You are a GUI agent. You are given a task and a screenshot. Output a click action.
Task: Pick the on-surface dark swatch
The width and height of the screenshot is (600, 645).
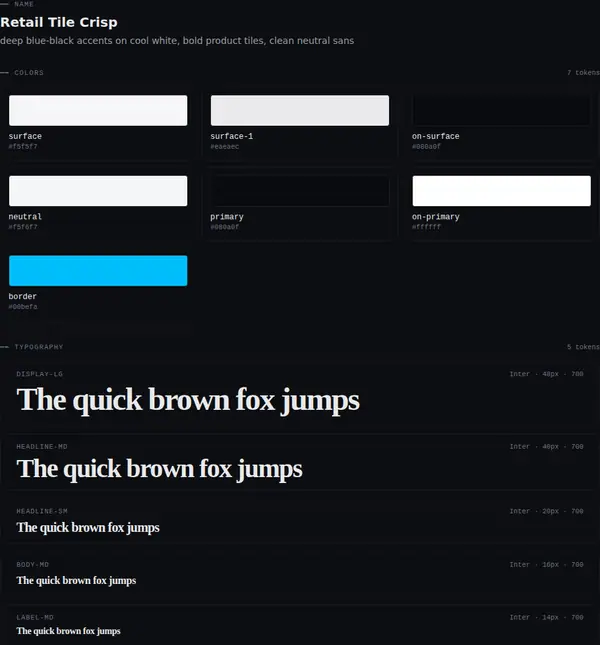click(501, 111)
